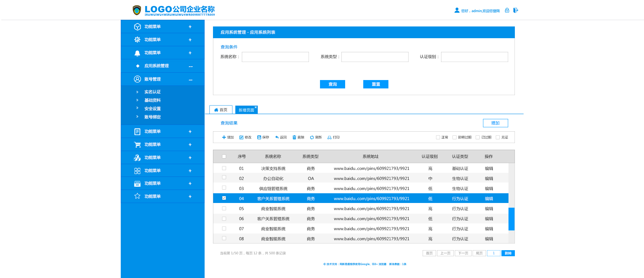Click the 打印 print icon in the toolbar

point(329,137)
